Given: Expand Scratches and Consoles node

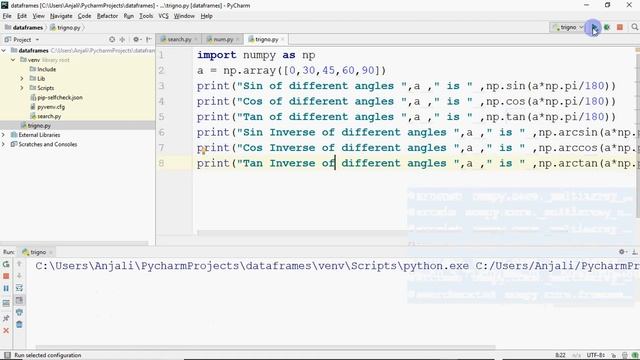Looking at the screenshot, I should tap(4, 144).
